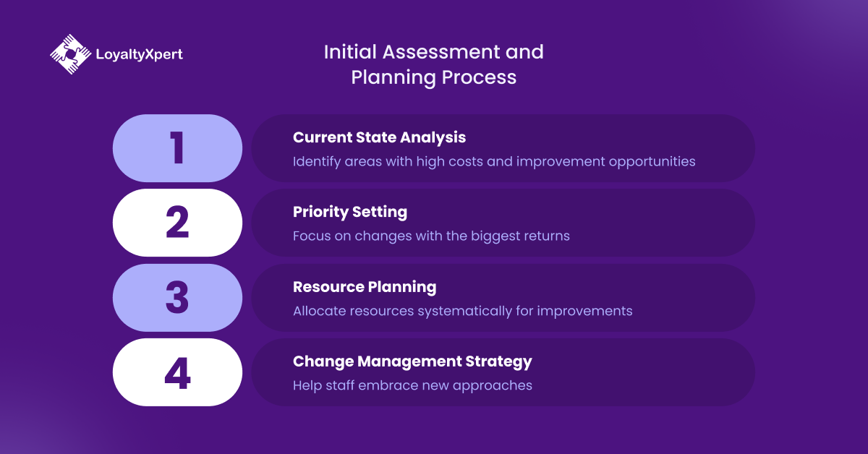Click the LoyaltyXpert logo icon
Screen dimensions: 868x454
tap(69, 54)
